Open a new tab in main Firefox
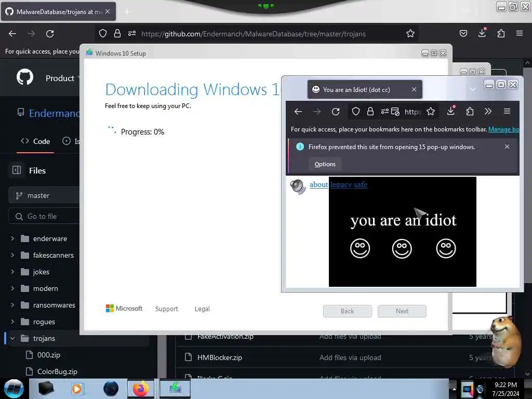Viewport: 532px width, 399px height. click(x=127, y=12)
